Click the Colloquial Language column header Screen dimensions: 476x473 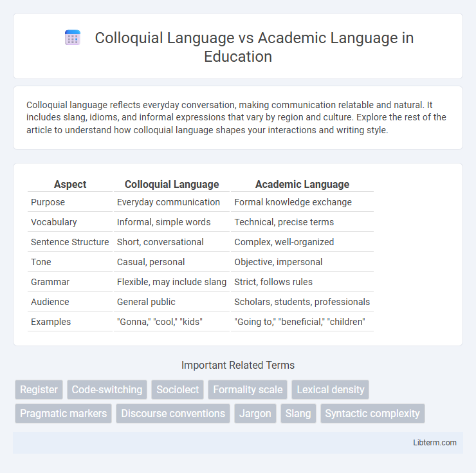pos(172,184)
